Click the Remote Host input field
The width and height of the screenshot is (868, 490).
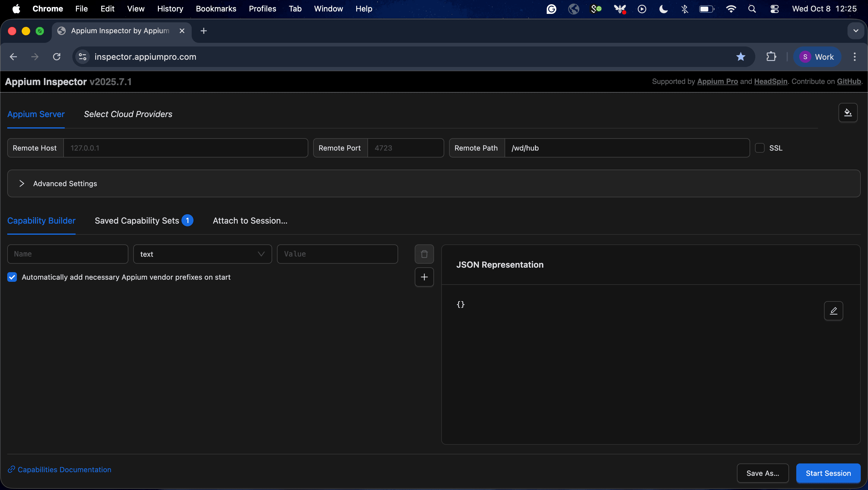185,148
